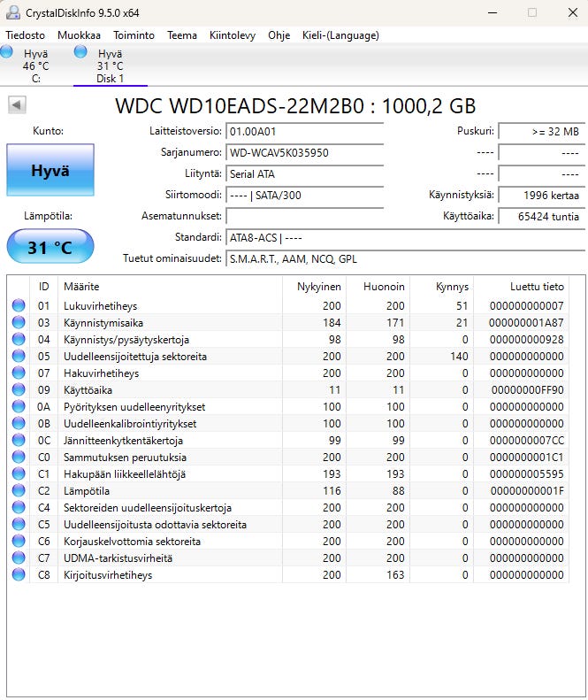Open the Ohje menu
Image resolution: width=588 pixels, height=700 pixels.
279,35
